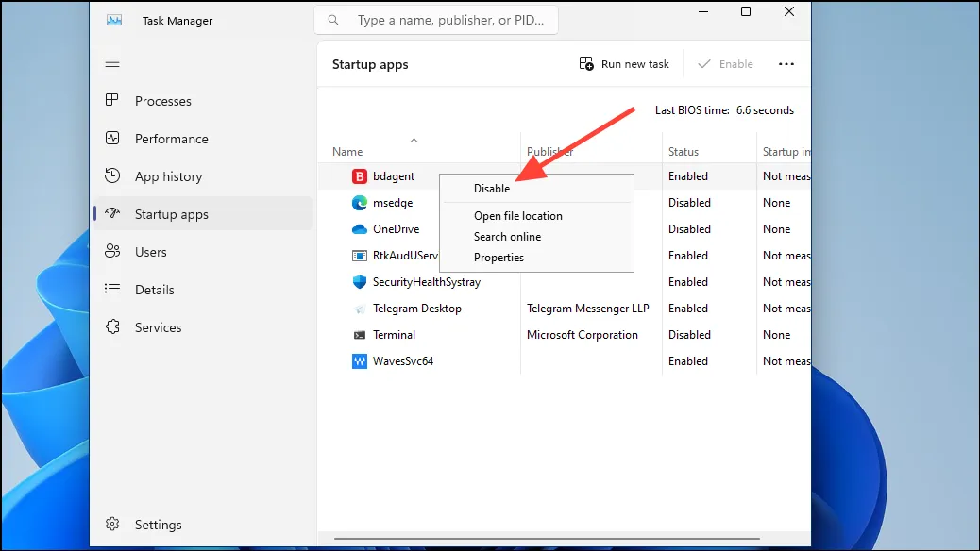The width and height of the screenshot is (980, 551).
Task: Choose Disable from the context menu
Action: tap(492, 189)
